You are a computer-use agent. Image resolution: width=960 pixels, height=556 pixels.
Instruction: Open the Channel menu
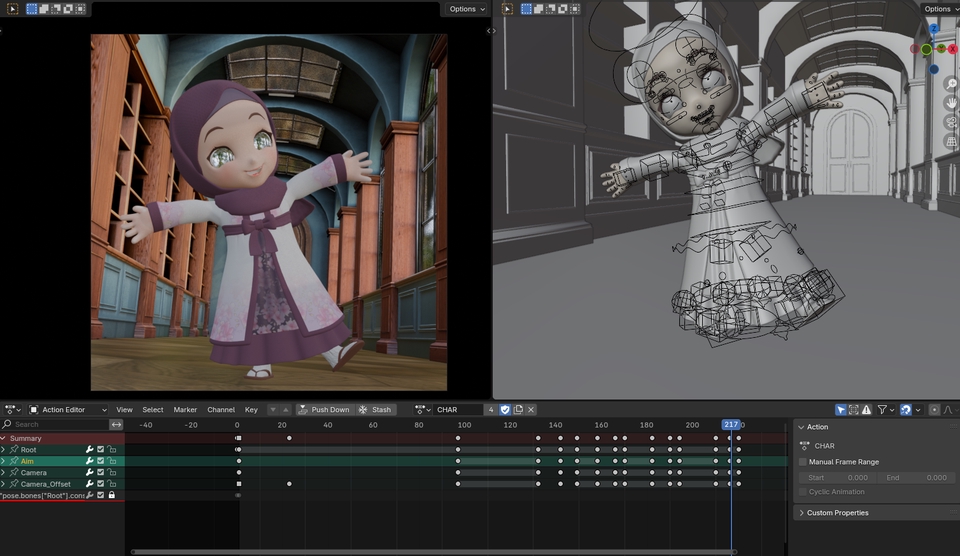click(x=220, y=410)
